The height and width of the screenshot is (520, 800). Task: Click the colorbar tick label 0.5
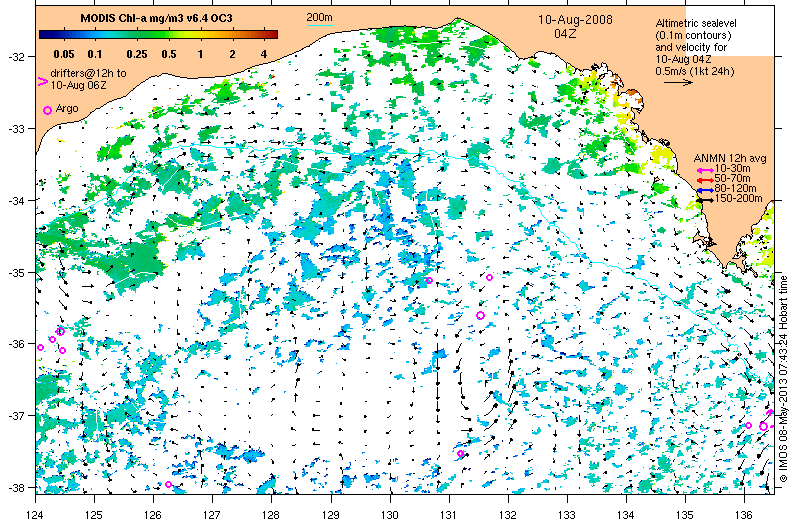pyautogui.click(x=169, y=54)
